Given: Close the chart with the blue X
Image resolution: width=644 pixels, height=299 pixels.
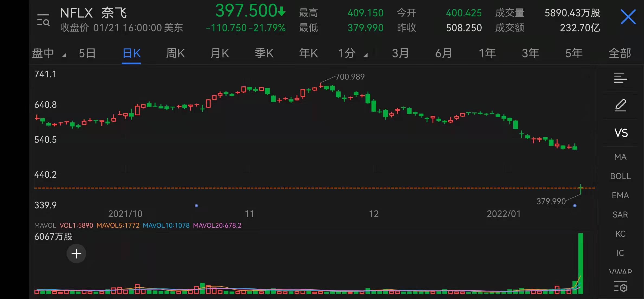Looking at the screenshot, I should 628,17.
